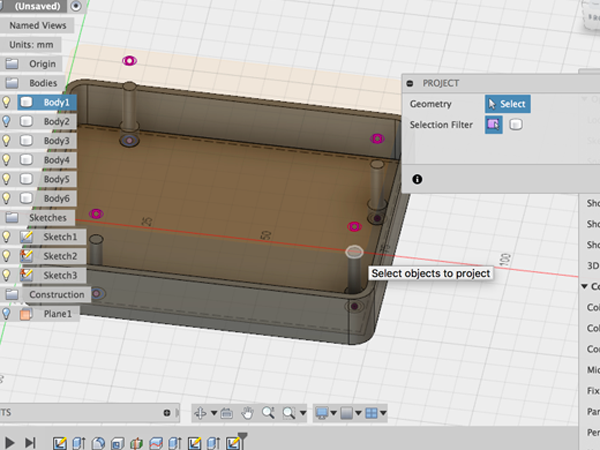Click the sketch icon next to Sketch1
The width and height of the screenshot is (600, 450).
26,237
